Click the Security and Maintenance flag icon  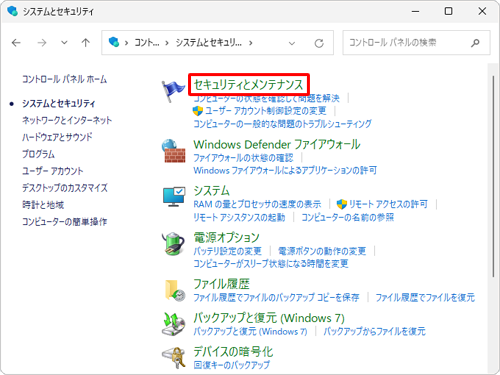(x=173, y=91)
